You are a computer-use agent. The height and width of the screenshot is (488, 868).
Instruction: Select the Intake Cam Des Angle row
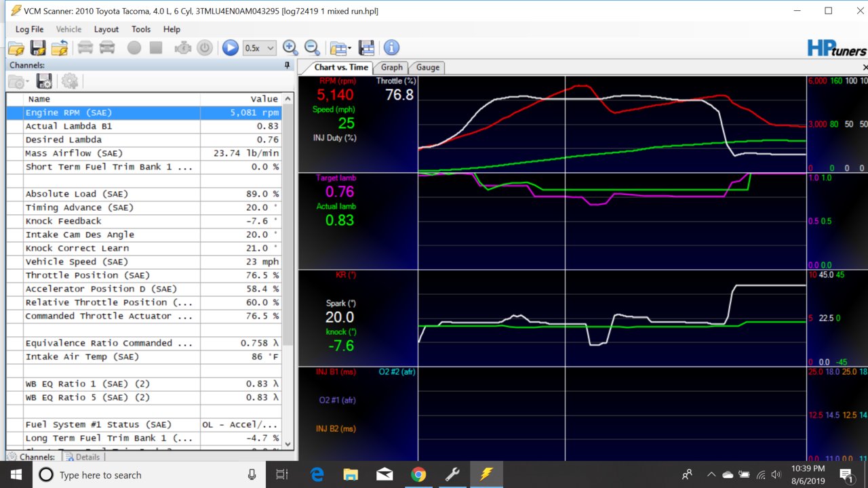pyautogui.click(x=144, y=235)
